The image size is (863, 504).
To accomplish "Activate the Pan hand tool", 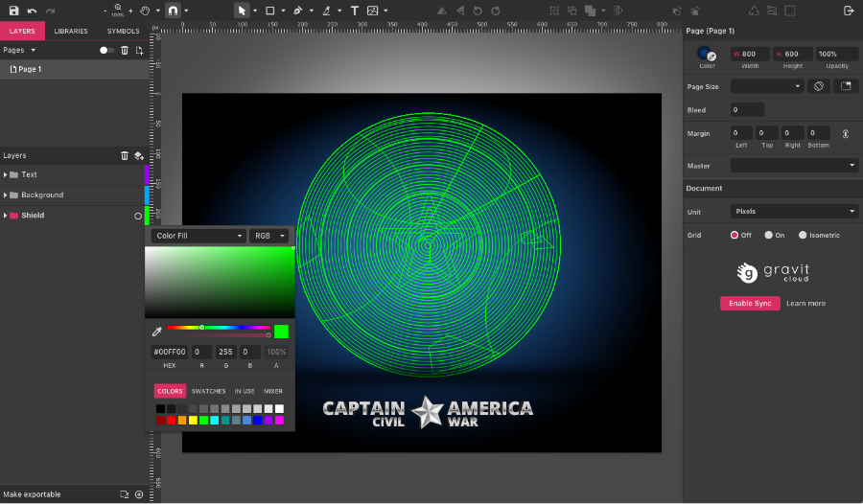I will [145, 11].
